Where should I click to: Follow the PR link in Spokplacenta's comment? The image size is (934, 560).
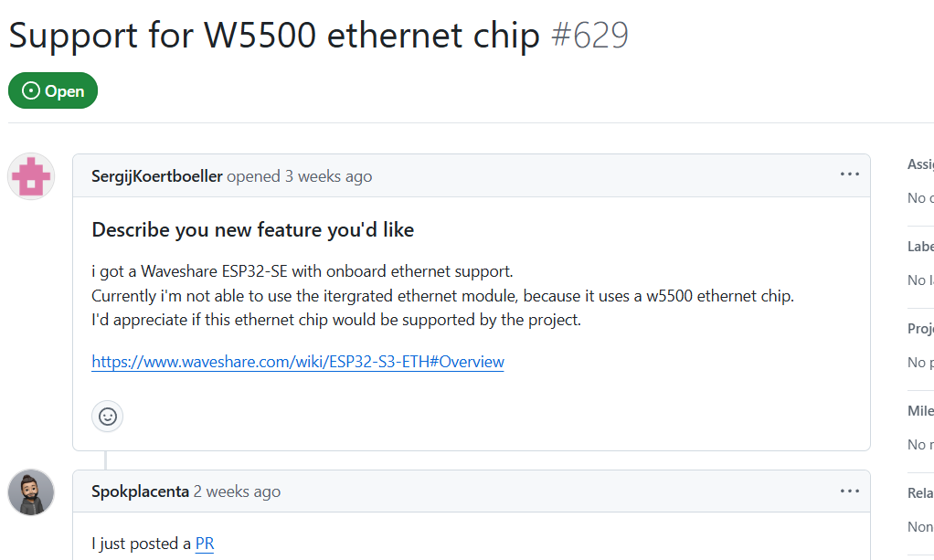(x=205, y=544)
